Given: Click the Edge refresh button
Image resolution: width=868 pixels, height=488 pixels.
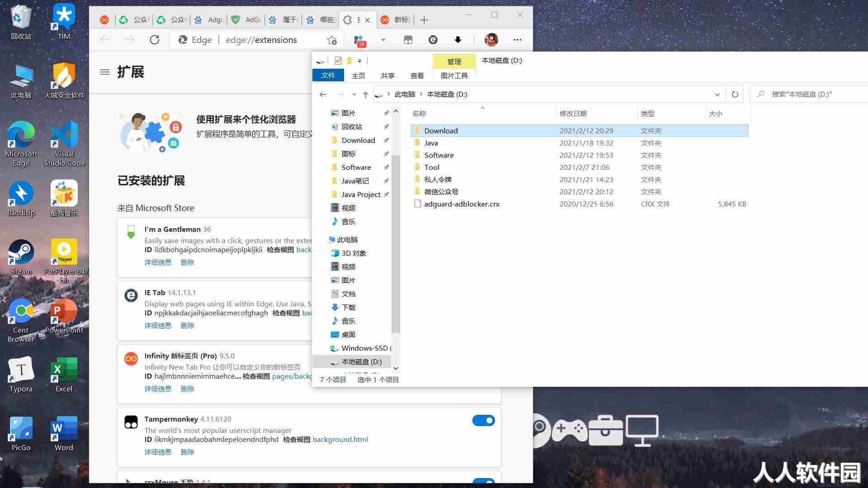Looking at the screenshot, I should [x=155, y=40].
